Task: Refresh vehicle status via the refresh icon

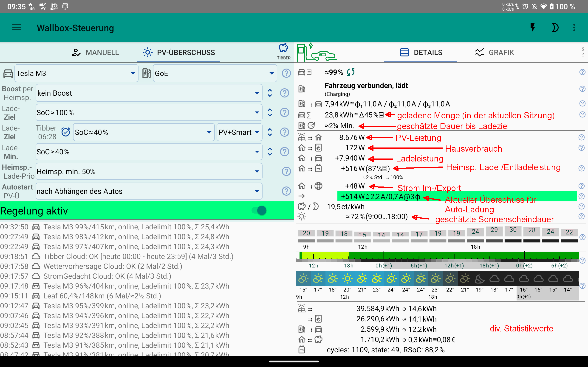Action: pos(351,72)
